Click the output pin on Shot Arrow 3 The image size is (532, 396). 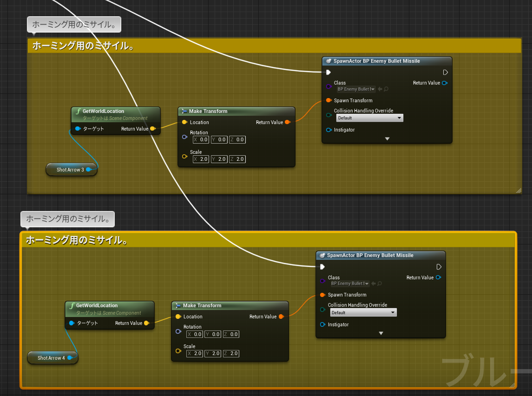point(89,169)
